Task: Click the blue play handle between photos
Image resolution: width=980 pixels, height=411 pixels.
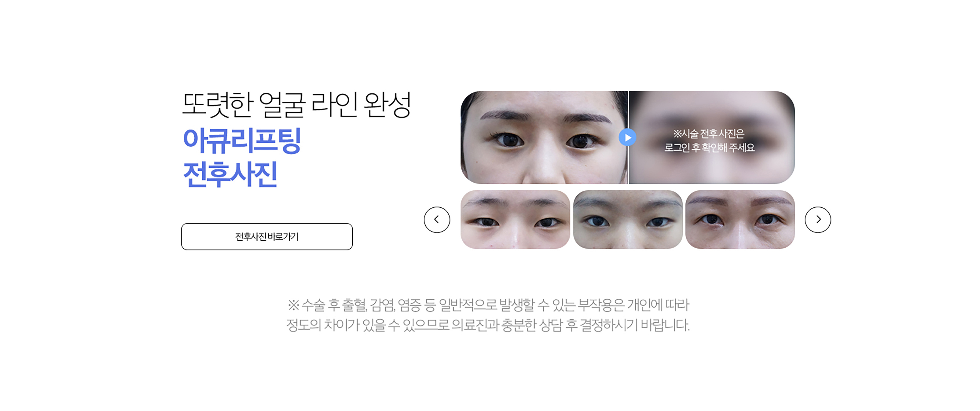Action: tap(627, 137)
